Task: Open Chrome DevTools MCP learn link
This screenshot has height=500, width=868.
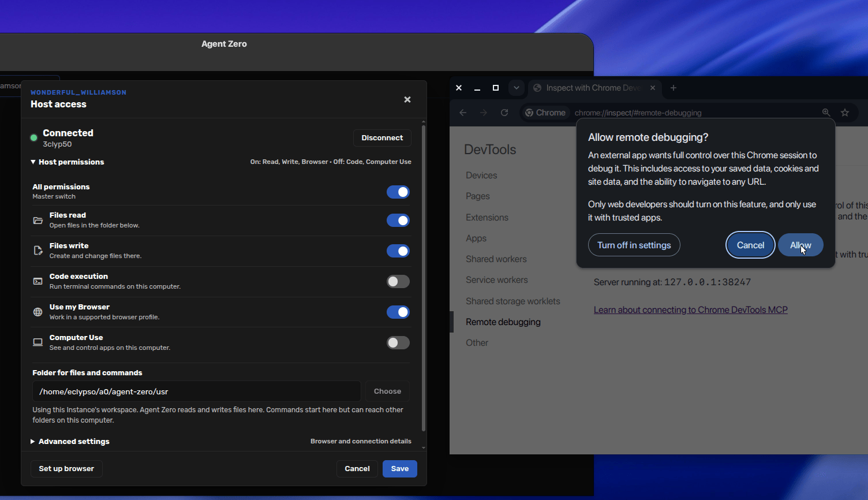Action: (691, 310)
